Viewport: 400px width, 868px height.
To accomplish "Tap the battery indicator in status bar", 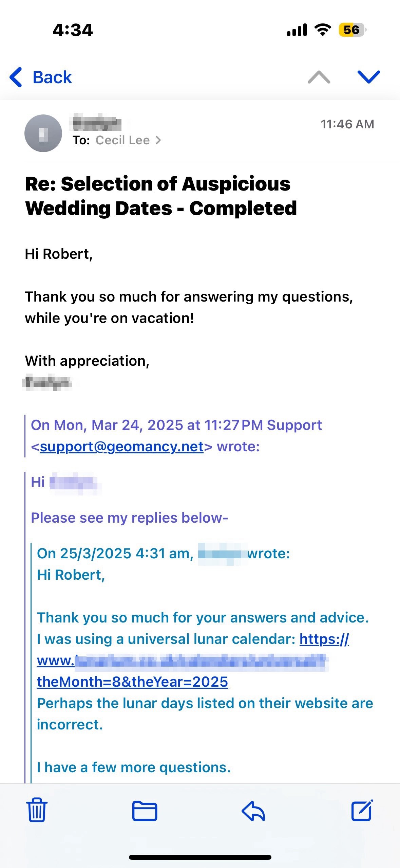I will [x=352, y=30].
